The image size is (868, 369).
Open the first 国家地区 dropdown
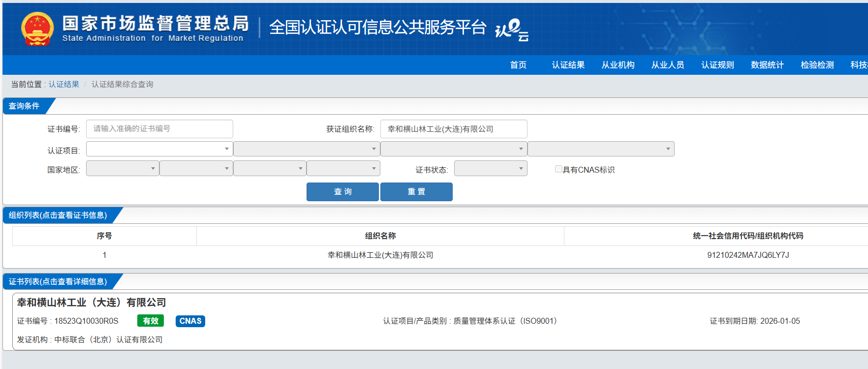[122, 169]
